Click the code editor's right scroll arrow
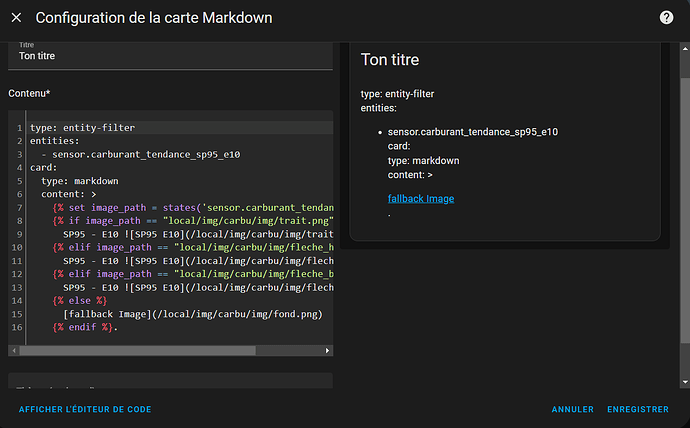This screenshot has width=690, height=428. [327, 351]
